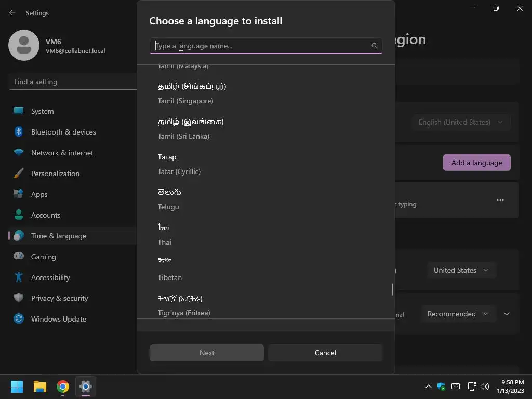
Task: Open Windows Security tray icon
Action: [x=441, y=387]
